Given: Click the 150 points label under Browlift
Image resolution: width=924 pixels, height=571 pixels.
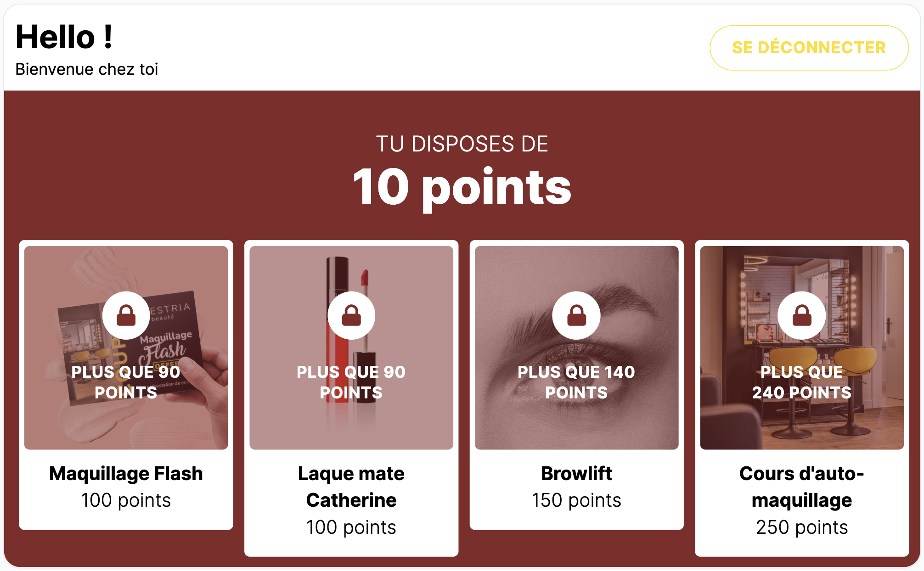Looking at the screenshot, I should coord(577,500).
